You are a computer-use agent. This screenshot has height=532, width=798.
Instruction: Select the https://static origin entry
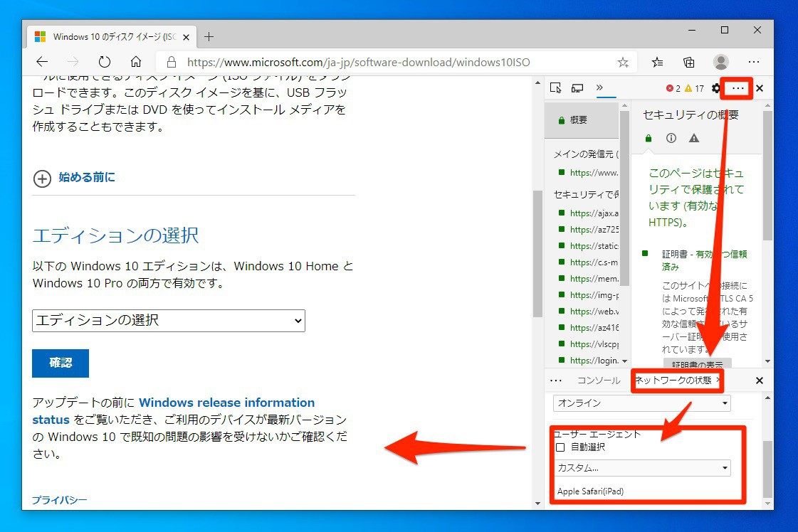[588, 246]
